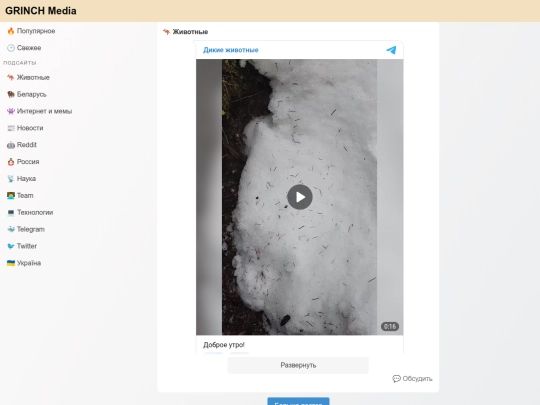This screenshot has width=540, height=405.
Task: Open the Україна subsite
Action: [29, 263]
